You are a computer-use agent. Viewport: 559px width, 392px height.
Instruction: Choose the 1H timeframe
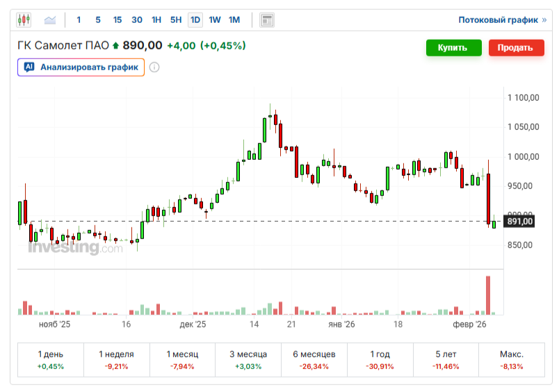point(156,20)
